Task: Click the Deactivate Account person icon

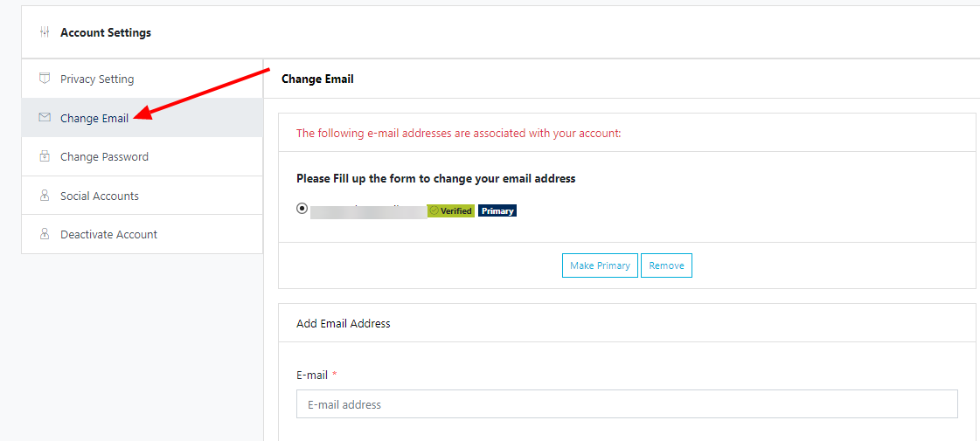Action: [45, 234]
